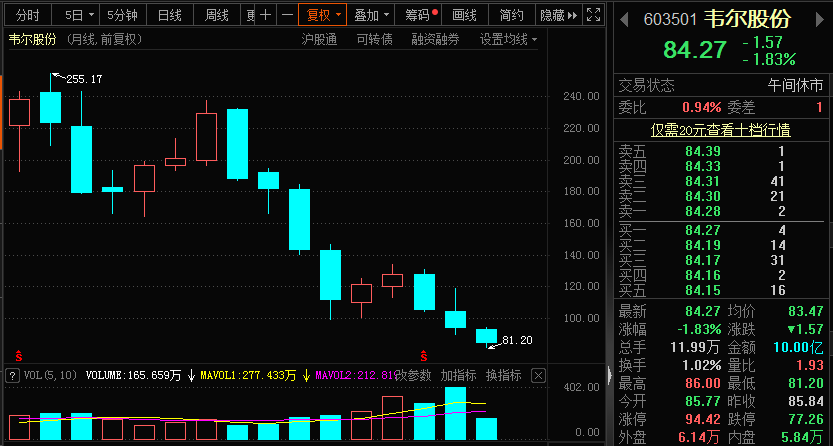The width and height of the screenshot is (833, 446).
Task: Toggle the 沪股通 tag
Action: [319, 39]
